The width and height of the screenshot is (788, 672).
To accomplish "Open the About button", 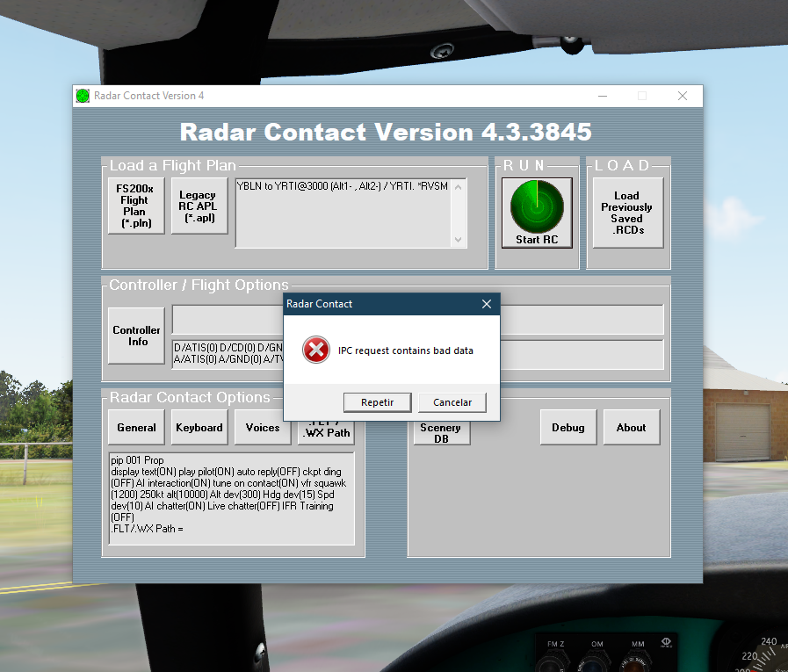I will point(632,427).
